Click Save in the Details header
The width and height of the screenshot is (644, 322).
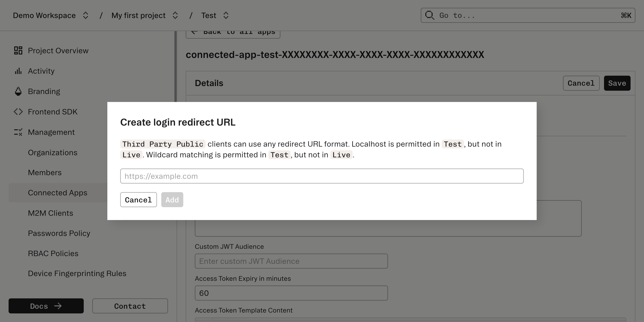[617, 83]
